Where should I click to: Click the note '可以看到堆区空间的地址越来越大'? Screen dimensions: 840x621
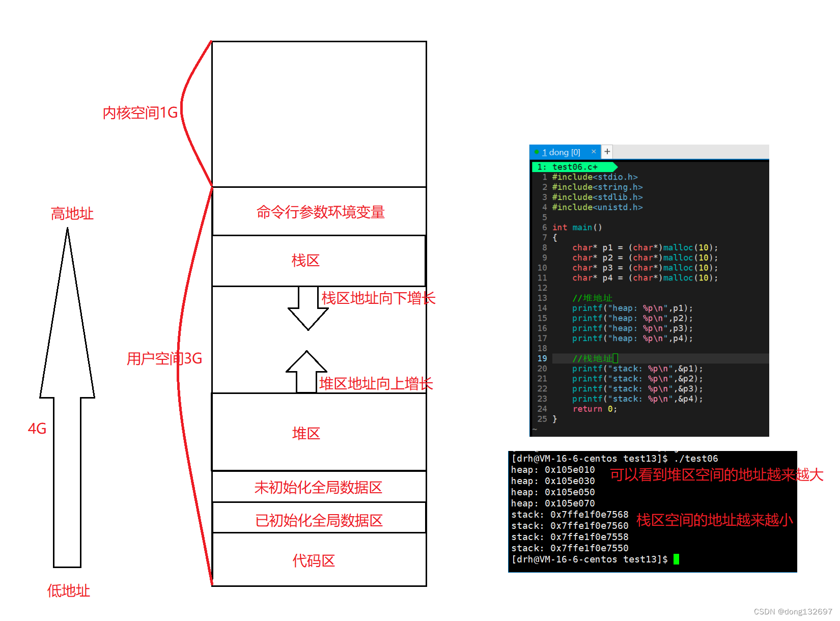pyautogui.click(x=717, y=475)
